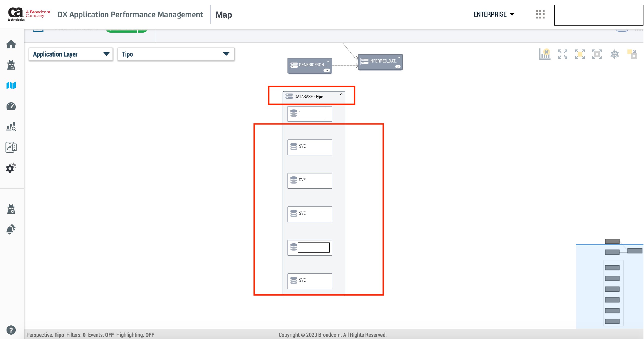Open the Home sidebar icon
This screenshot has width=644, height=339.
click(11, 44)
